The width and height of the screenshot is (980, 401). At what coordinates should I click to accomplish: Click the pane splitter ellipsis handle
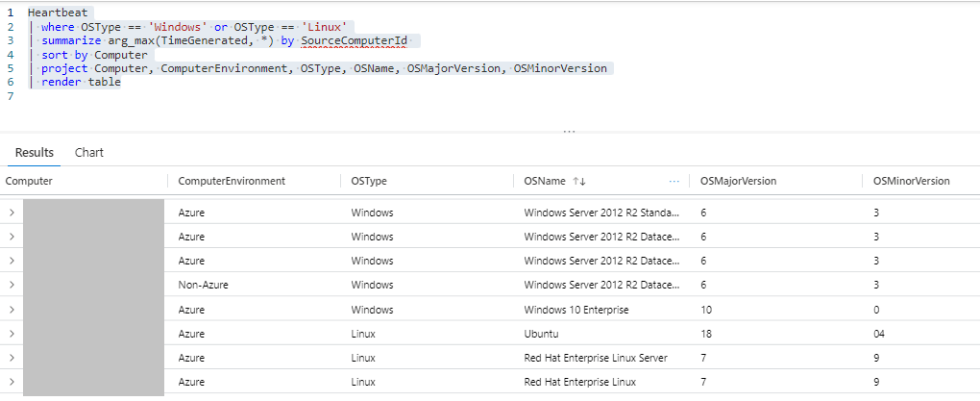(569, 132)
